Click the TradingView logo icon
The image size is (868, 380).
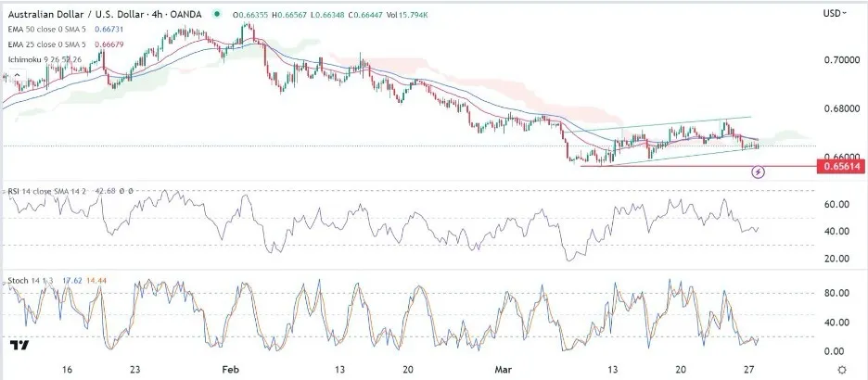click(x=19, y=345)
